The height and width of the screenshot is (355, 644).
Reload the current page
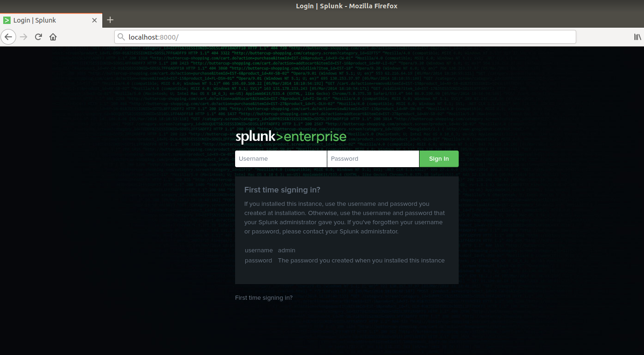point(38,37)
